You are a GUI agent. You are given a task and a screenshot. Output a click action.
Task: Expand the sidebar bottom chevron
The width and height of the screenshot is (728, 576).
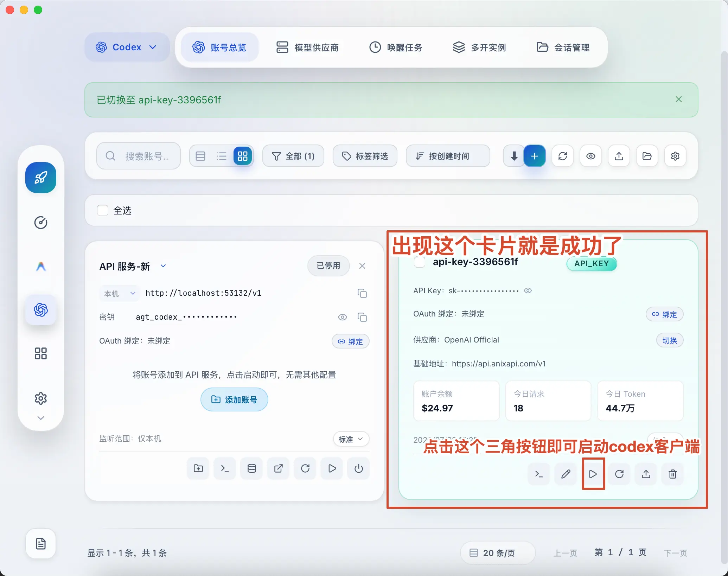41,418
